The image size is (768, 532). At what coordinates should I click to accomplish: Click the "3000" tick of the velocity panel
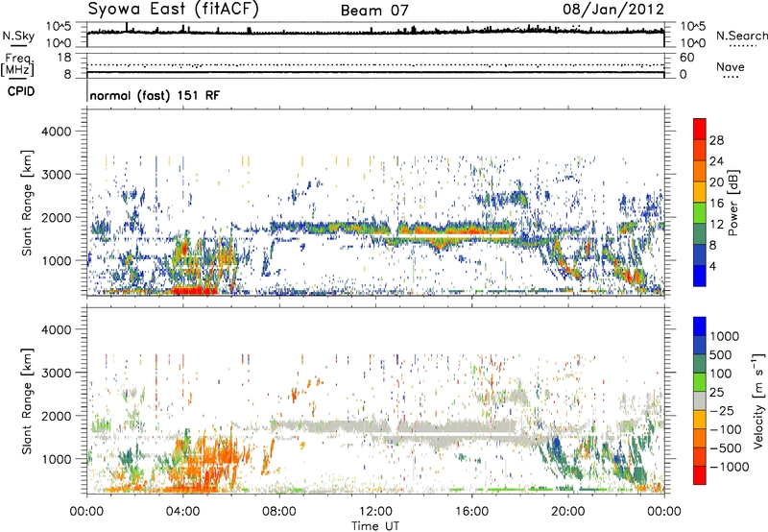[x=57, y=373]
